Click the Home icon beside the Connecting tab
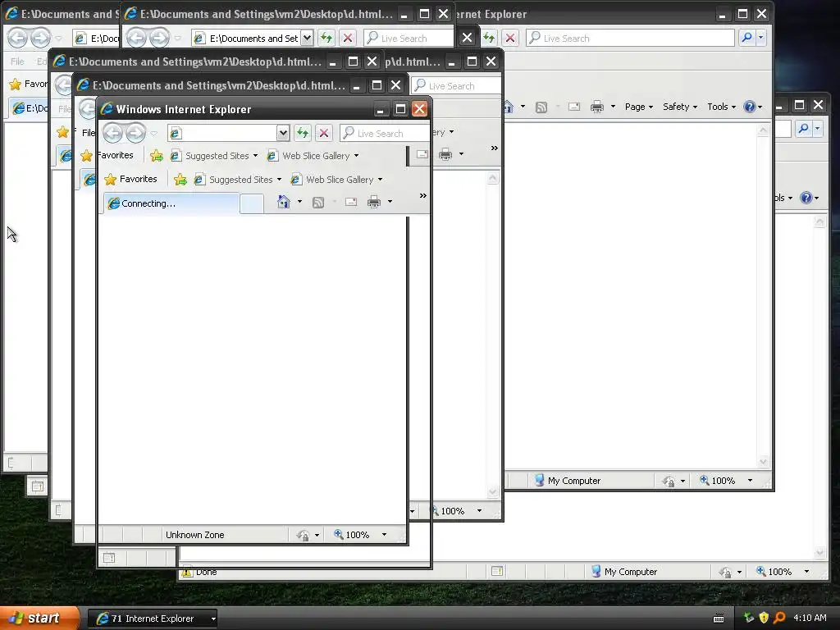Screen dimensions: 840x630 (x=283, y=202)
